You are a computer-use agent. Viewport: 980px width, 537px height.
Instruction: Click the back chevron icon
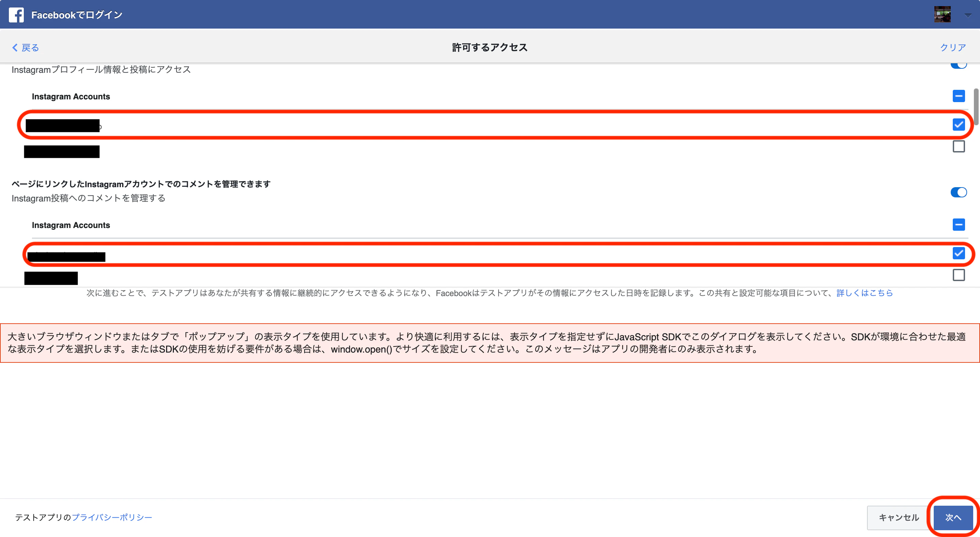[x=15, y=48]
